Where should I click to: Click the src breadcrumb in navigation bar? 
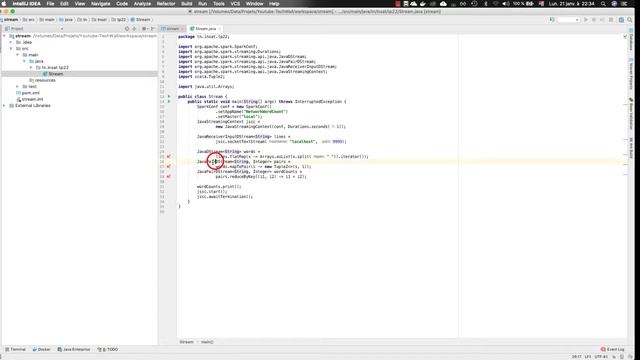(x=29, y=20)
